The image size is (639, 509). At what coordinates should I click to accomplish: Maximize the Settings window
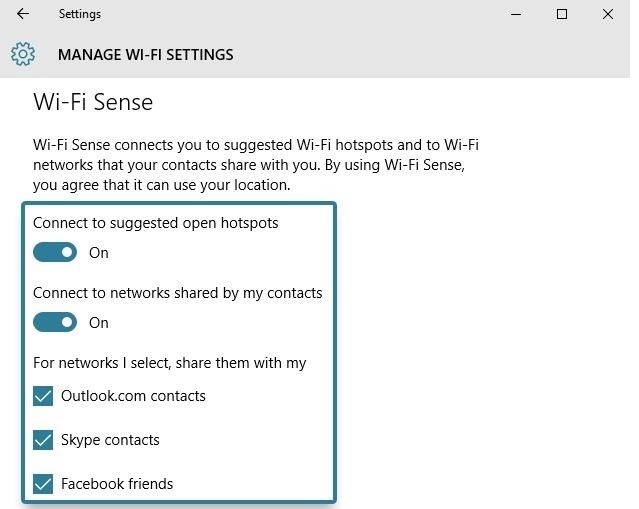click(562, 14)
